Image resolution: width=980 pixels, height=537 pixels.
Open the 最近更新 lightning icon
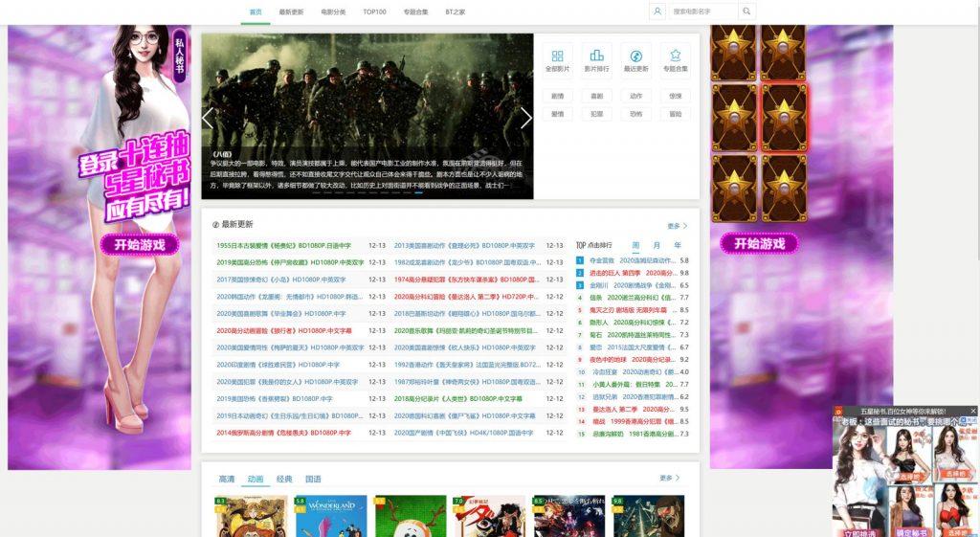pyautogui.click(x=635, y=57)
